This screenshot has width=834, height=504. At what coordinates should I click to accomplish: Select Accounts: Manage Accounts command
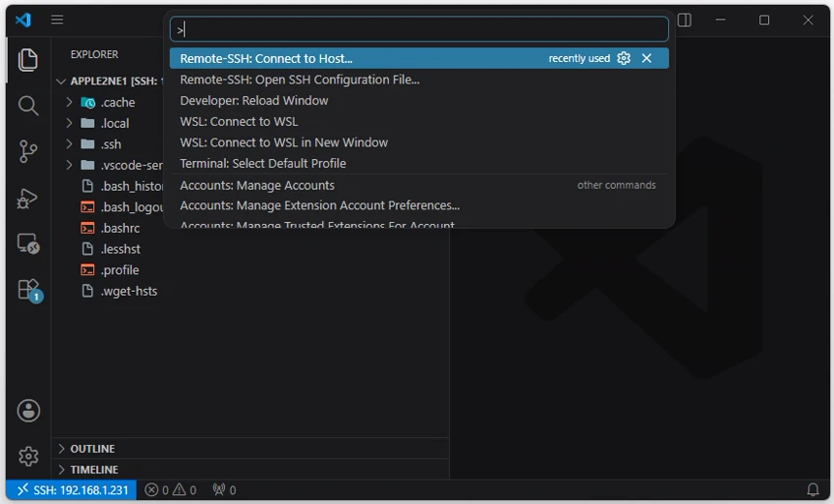pos(419,185)
